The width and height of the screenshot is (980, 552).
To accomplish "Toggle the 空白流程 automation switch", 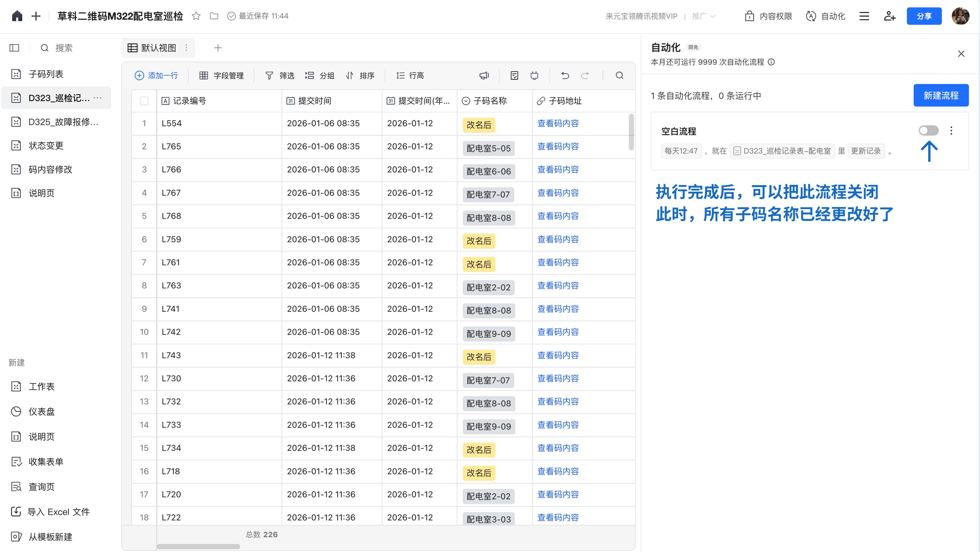I will 928,130.
